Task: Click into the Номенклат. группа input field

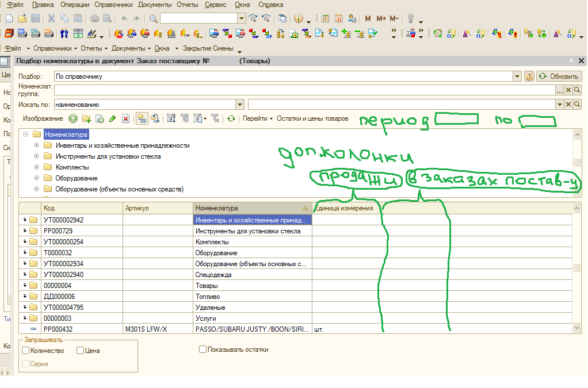Action: click(x=305, y=90)
